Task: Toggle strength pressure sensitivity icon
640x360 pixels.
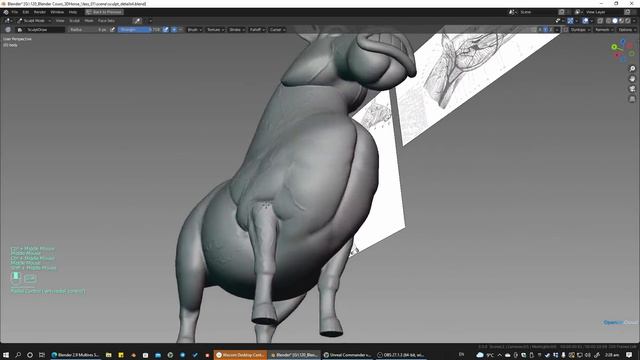Action: click(x=165, y=30)
